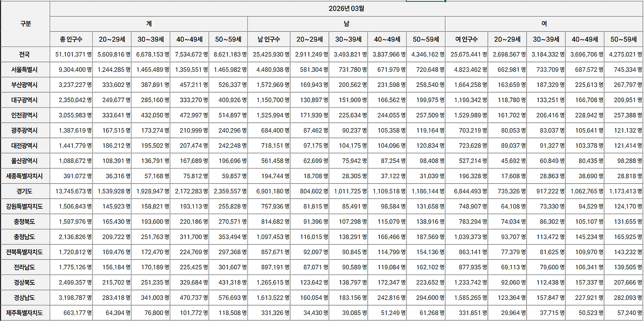Click the 경상남도 row label
This screenshot has height=321, width=644.
coord(25,298)
